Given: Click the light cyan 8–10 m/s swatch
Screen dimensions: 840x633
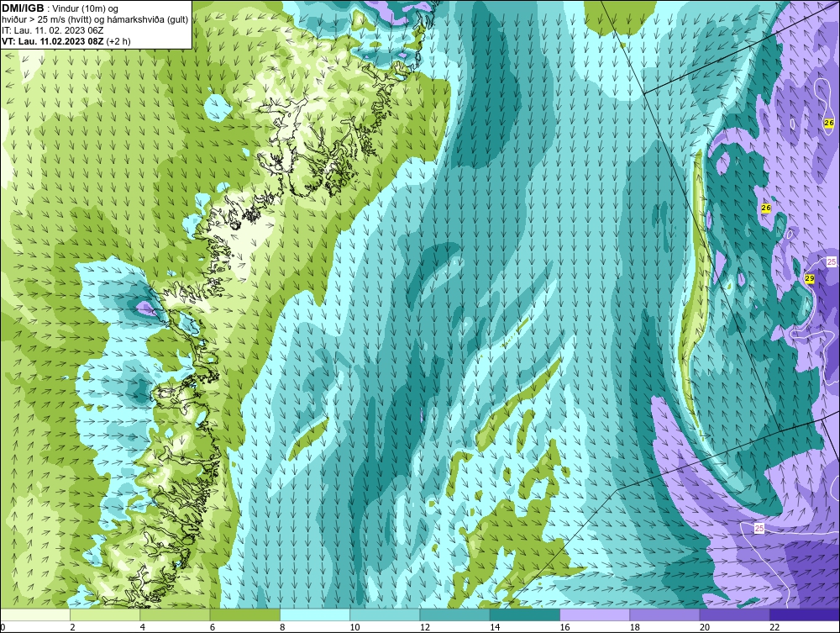Looking at the screenshot, I should point(315,615).
